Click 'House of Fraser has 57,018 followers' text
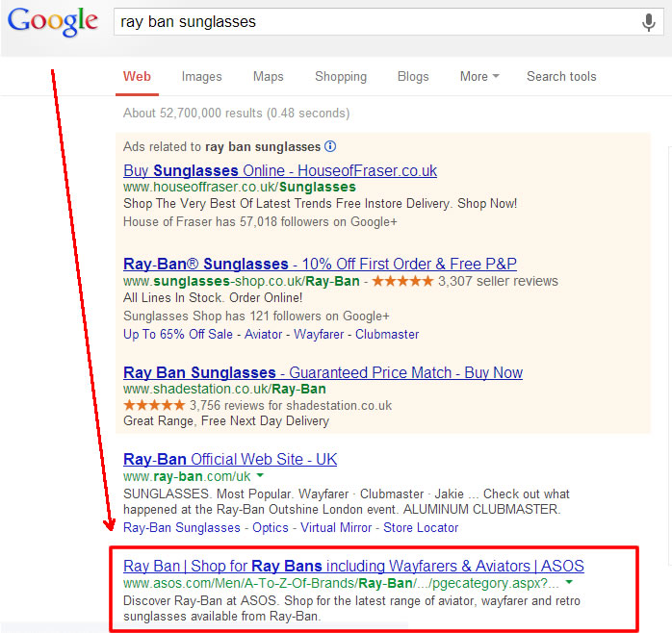This screenshot has height=633, width=672. pyautogui.click(x=260, y=221)
